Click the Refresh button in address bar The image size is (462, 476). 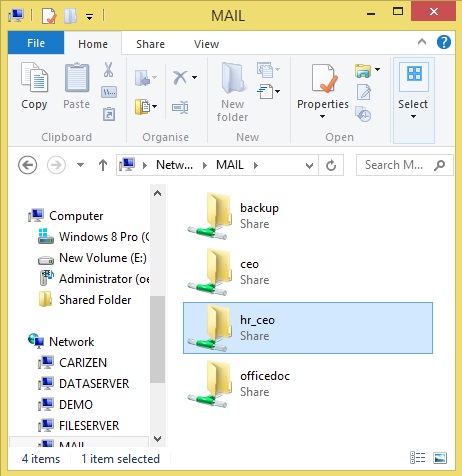[331, 165]
